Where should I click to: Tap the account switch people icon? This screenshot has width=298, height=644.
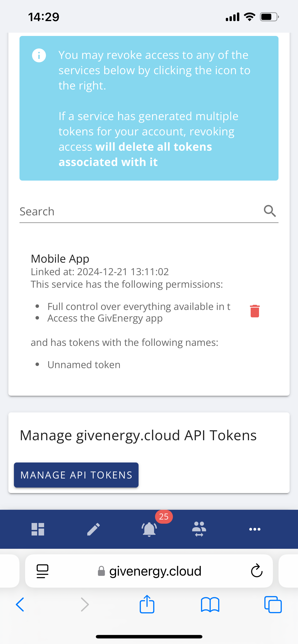click(x=199, y=529)
